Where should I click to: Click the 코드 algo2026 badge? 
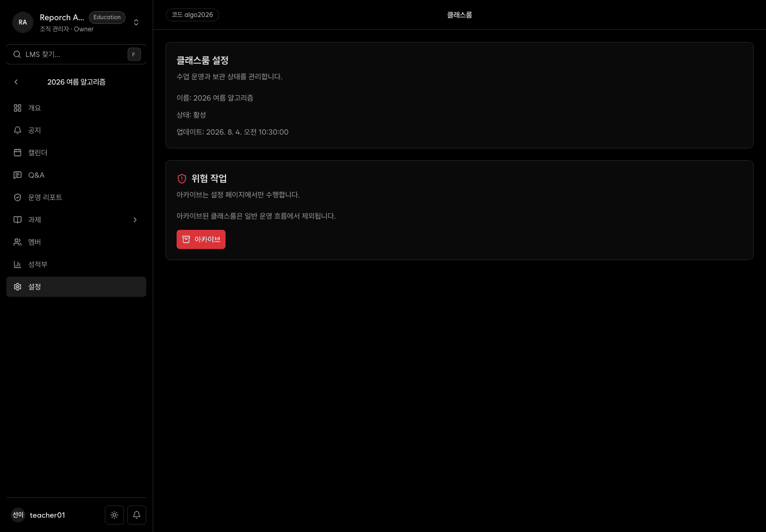[x=193, y=15]
